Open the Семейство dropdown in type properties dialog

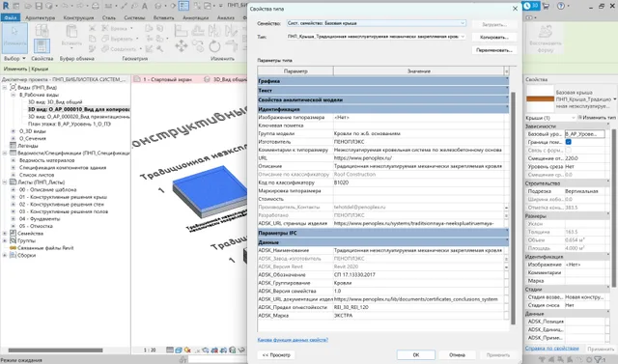click(x=463, y=23)
